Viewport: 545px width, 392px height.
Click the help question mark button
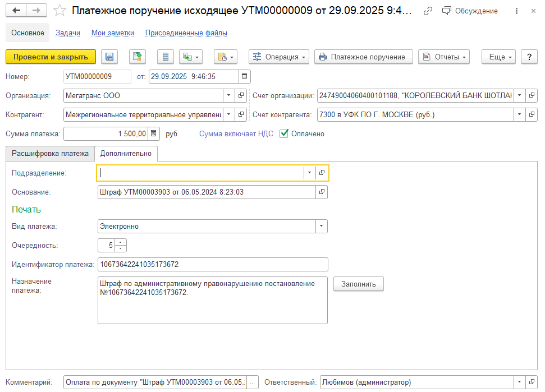pyautogui.click(x=529, y=57)
